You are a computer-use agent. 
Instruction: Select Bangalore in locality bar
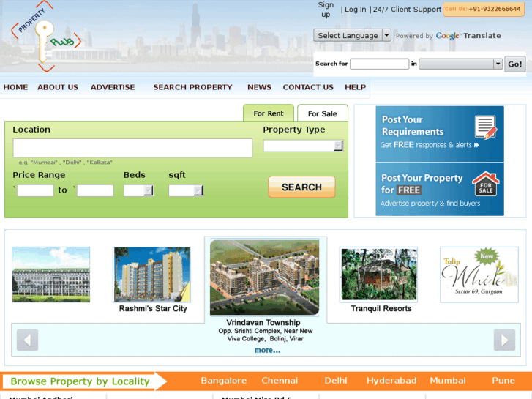click(x=224, y=380)
